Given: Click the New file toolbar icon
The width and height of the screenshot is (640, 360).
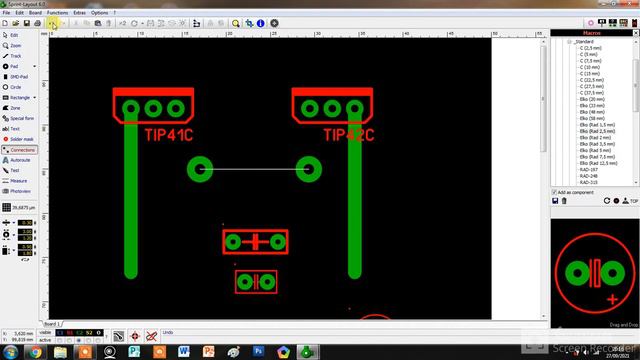Looking at the screenshot, I should tap(5, 23).
